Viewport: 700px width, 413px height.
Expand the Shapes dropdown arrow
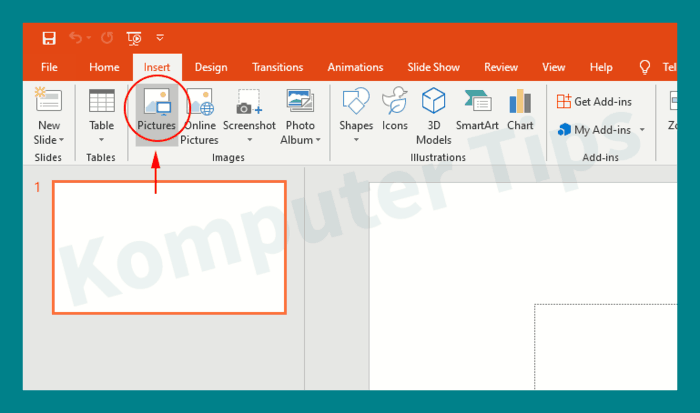pos(356,140)
